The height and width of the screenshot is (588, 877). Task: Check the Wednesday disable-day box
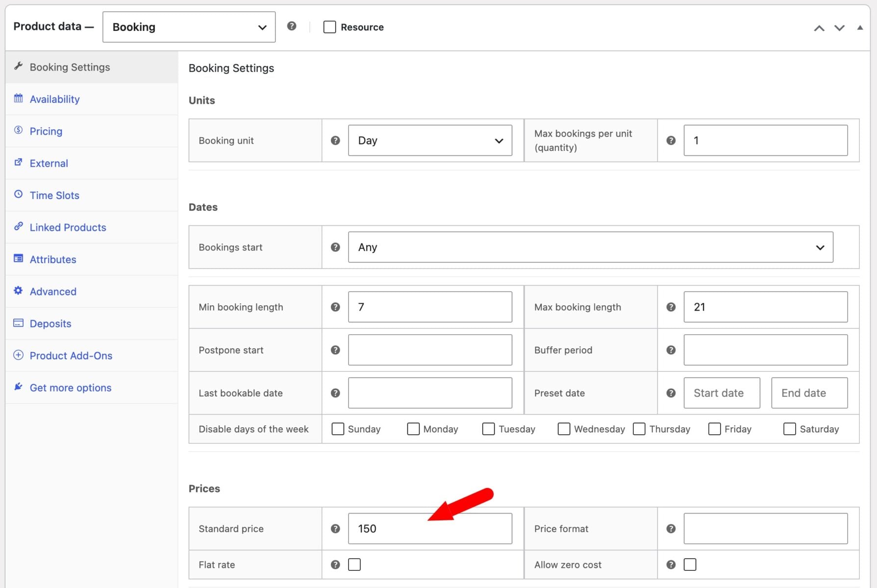point(564,429)
